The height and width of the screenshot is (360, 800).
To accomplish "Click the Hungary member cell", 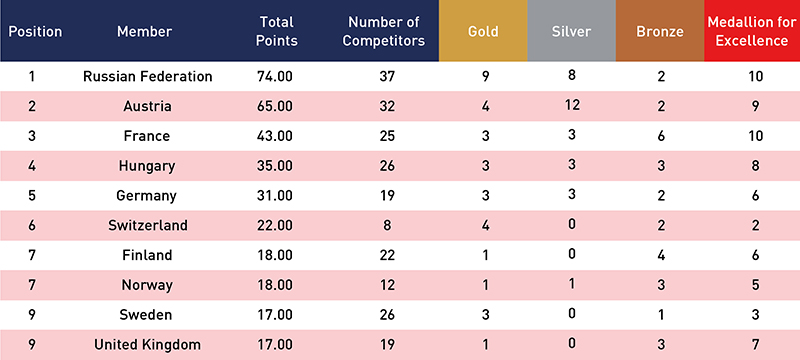I will click(x=147, y=166).
